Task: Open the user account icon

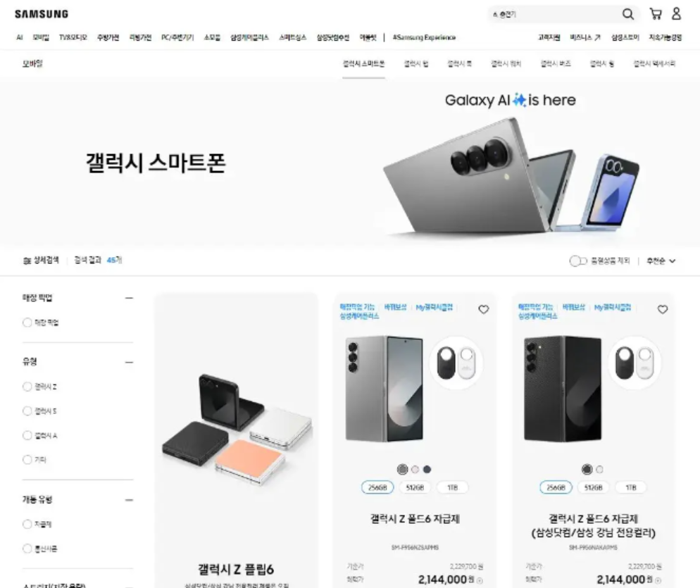Action: 676,13
